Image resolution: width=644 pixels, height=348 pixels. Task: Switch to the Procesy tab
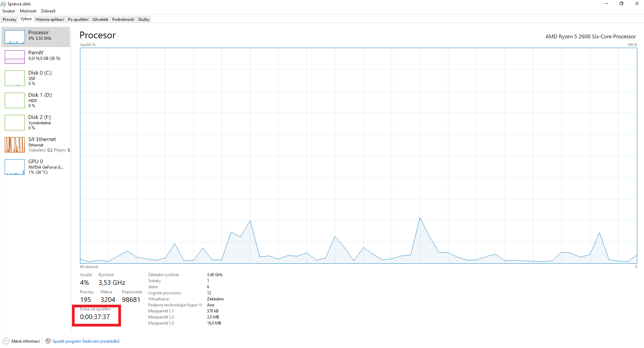(9, 19)
